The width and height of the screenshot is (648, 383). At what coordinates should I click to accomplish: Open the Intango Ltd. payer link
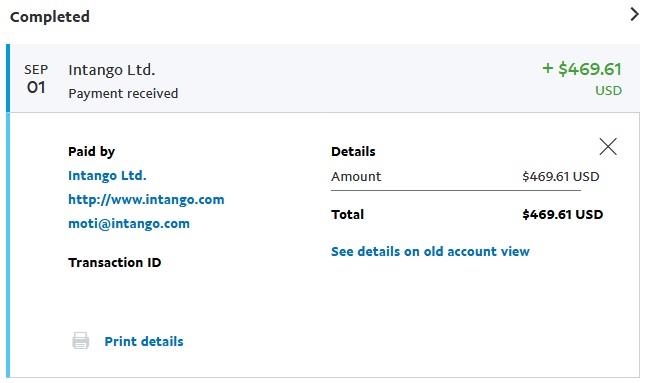107,176
